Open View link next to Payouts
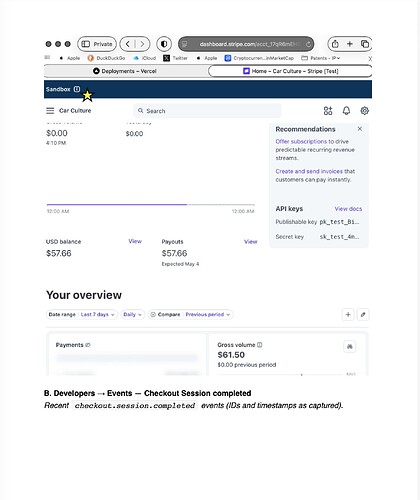The image size is (420, 500). [x=251, y=242]
